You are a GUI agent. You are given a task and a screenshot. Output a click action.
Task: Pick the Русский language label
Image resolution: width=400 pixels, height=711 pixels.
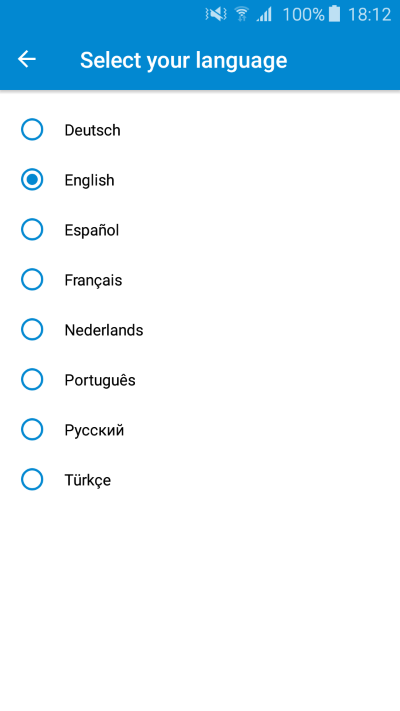point(94,430)
